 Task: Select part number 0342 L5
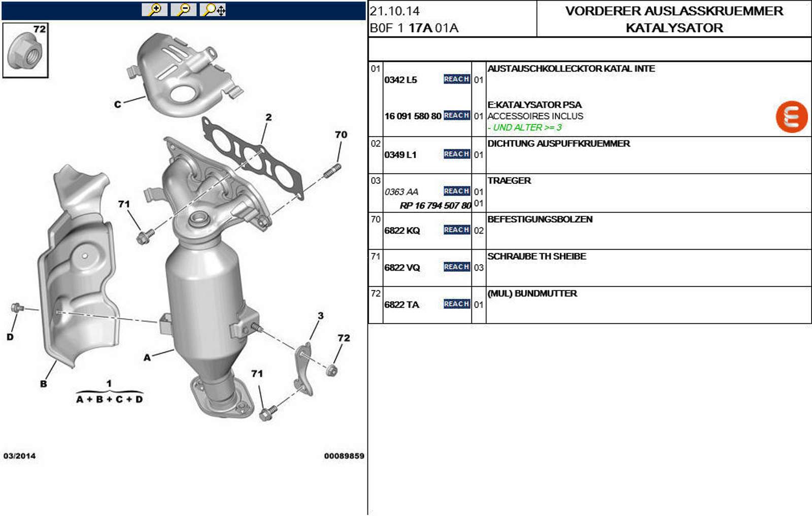(400, 80)
